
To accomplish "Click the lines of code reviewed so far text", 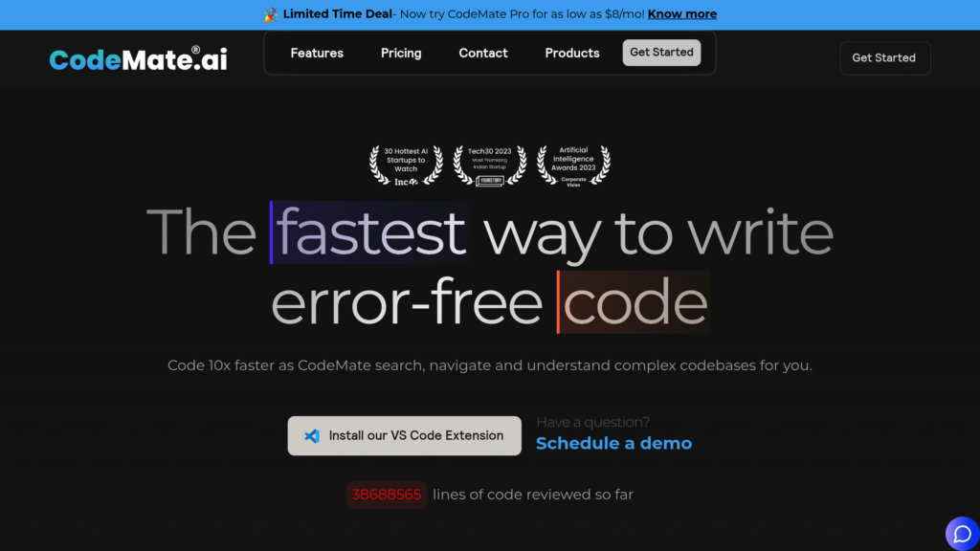I will click(533, 495).
